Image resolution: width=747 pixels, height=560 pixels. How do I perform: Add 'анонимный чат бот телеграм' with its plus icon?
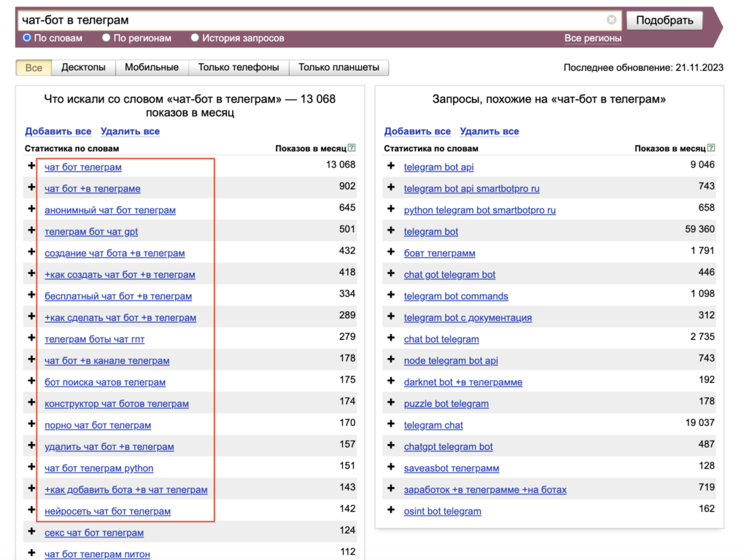[x=31, y=210]
